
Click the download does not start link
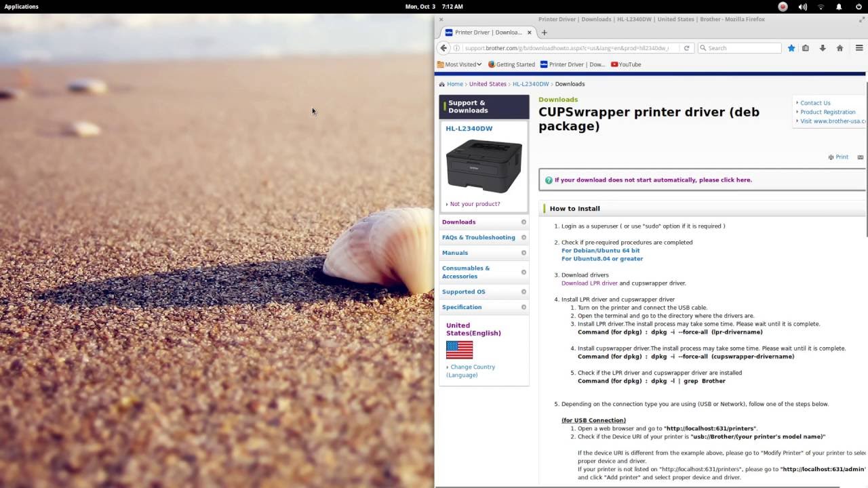pyautogui.click(x=653, y=180)
